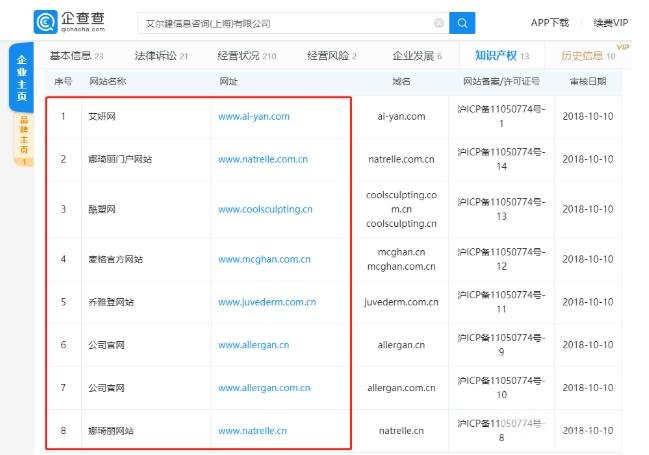Switch to the 经营风险 tab
The image size is (649, 455).
332,55
